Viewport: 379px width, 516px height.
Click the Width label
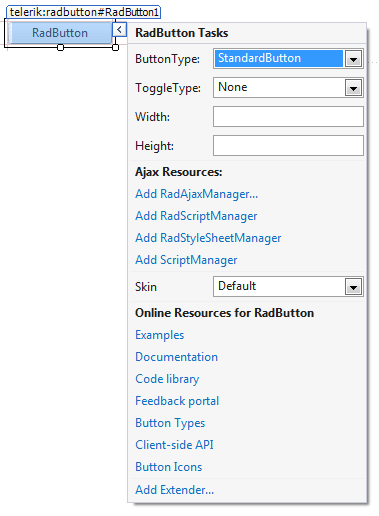(152, 117)
